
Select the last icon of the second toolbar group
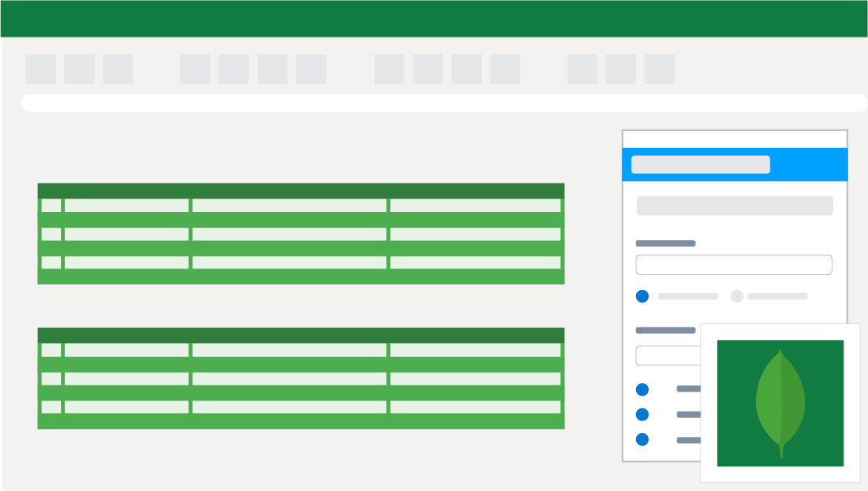pos(311,68)
